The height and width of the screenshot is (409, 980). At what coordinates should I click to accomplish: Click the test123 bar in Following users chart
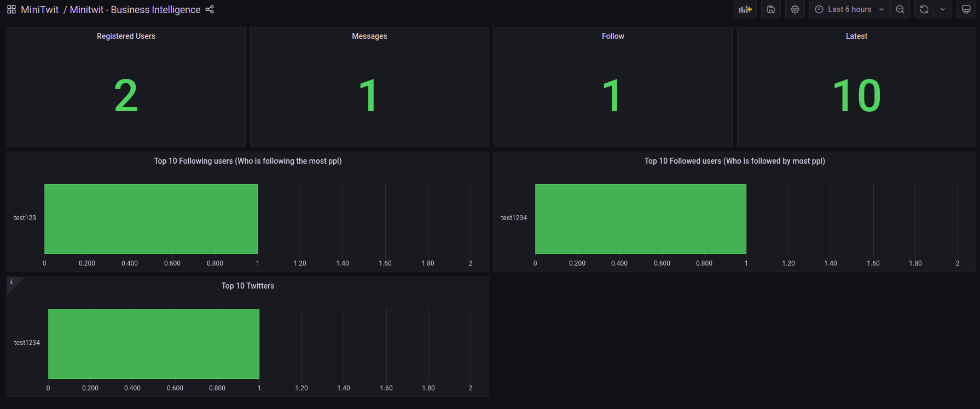click(x=151, y=219)
